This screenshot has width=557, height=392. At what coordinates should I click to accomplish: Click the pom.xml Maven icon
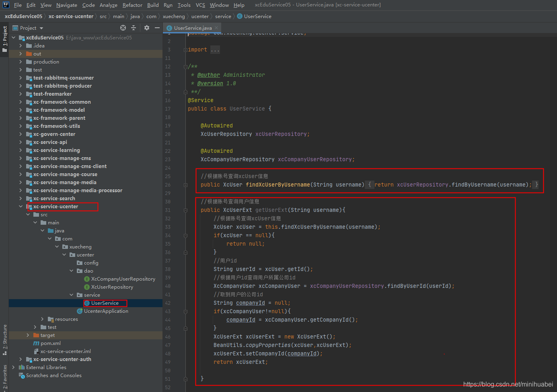point(36,343)
